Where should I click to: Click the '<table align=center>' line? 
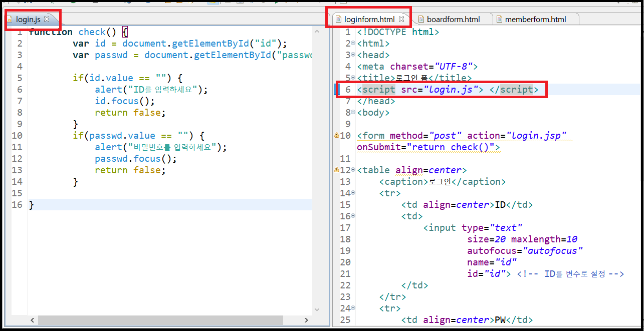tap(411, 170)
